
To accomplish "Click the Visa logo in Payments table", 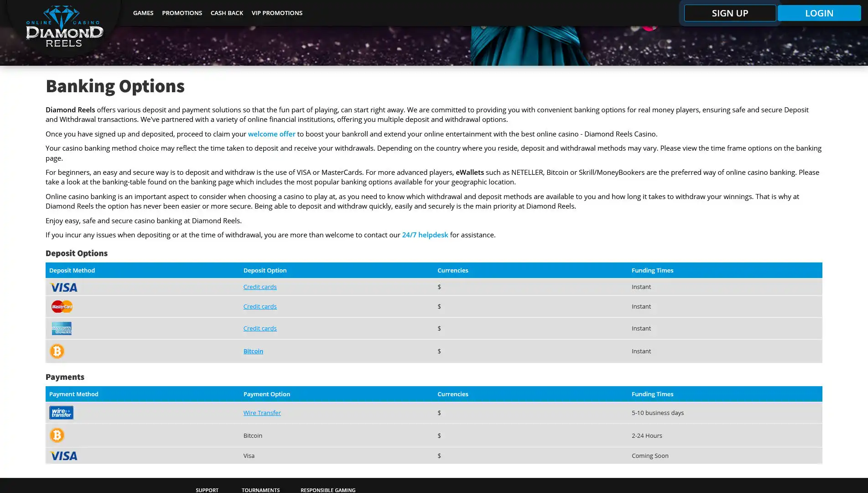I will [63, 456].
